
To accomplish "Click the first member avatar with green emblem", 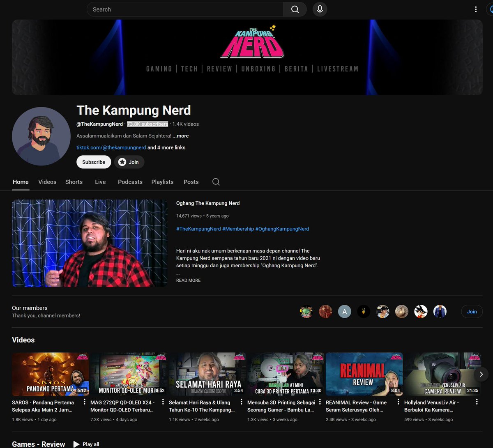I will (x=306, y=312).
